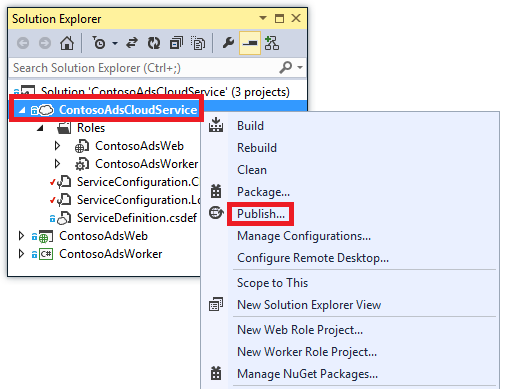The height and width of the screenshot is (389, 506).
Task: Choose Publish... from the context menu
Action: (x=261, y=214)
